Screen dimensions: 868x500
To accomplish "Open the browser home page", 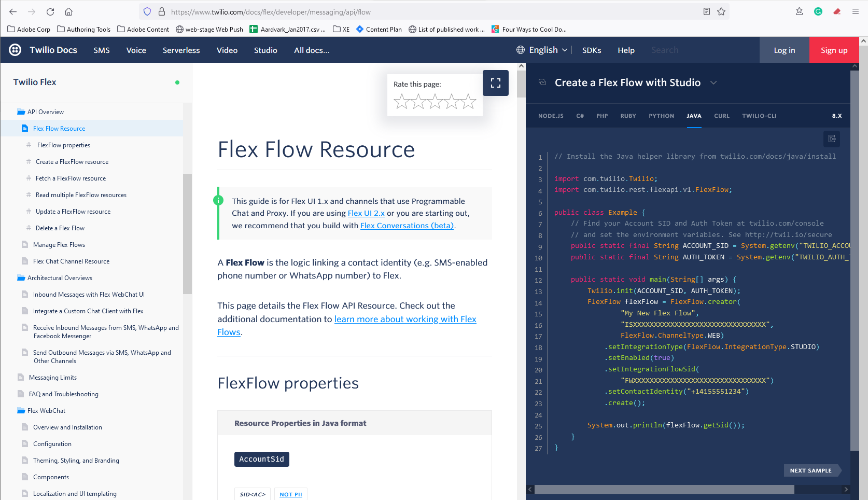I will coord(68,11).
